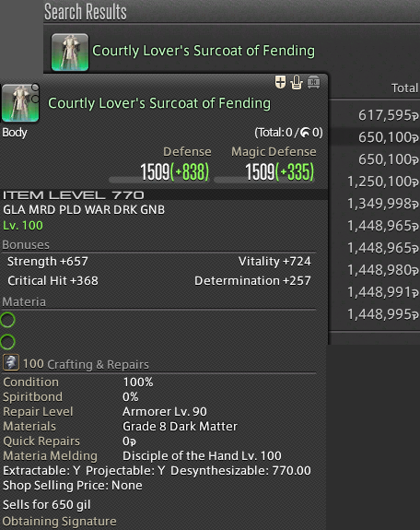Select the 1,448,995 gil listing
Screen dimensions: 420x530
(x=374, y=314)
